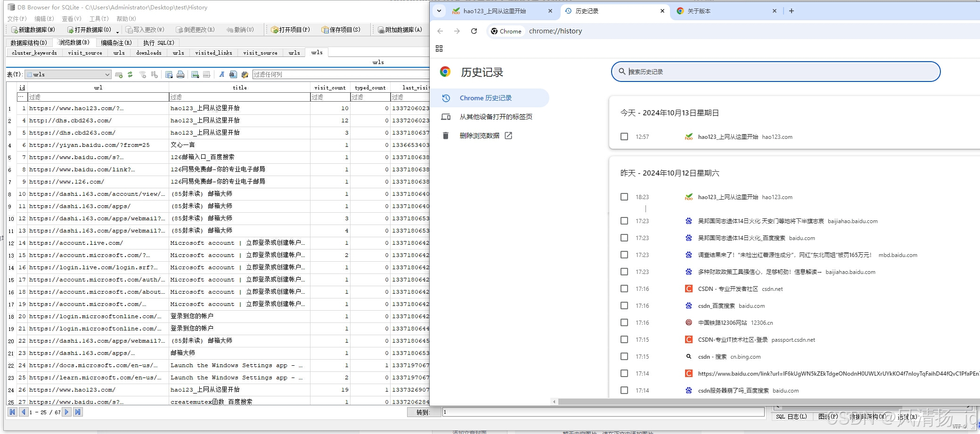
Task: Click the url column filter field
Action: tap(98, 97)
